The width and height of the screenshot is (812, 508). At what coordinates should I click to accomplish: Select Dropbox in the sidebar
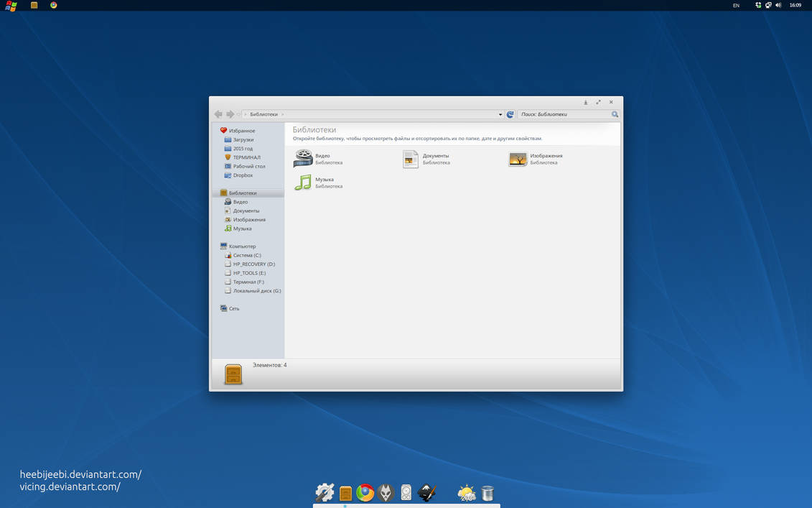[x=243, y=175]
